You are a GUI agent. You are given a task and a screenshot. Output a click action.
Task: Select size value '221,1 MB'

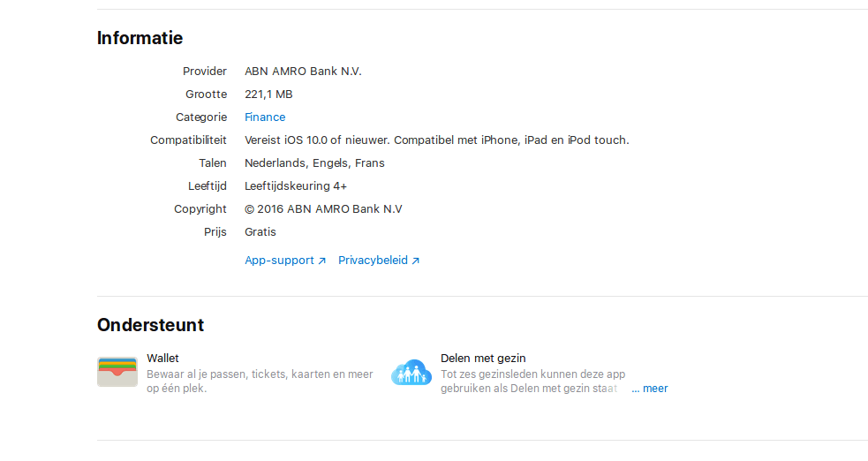coord(268,94)
